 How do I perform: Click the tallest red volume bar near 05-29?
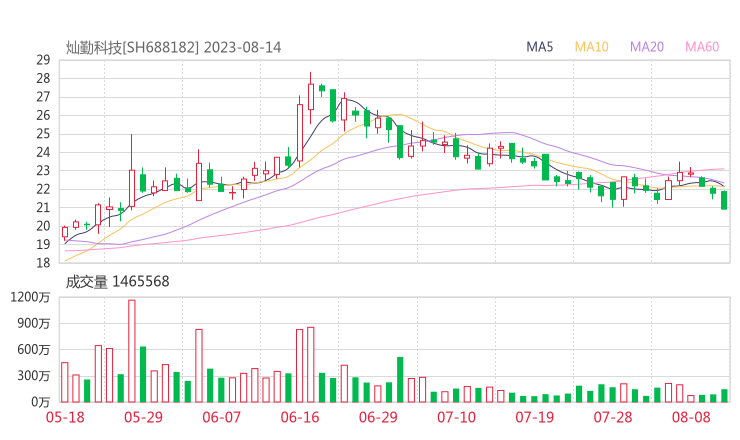point(132,351)
